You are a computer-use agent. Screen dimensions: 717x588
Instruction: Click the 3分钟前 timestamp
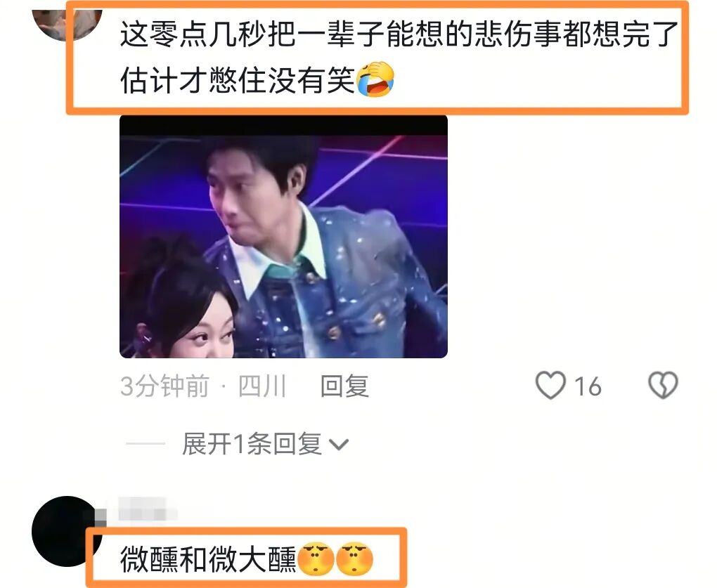(164, 386)
